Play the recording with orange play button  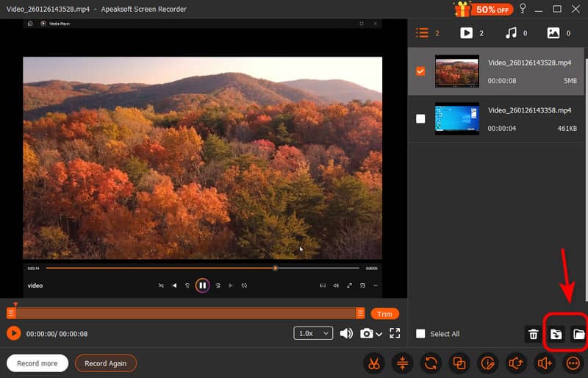(13, 334)
